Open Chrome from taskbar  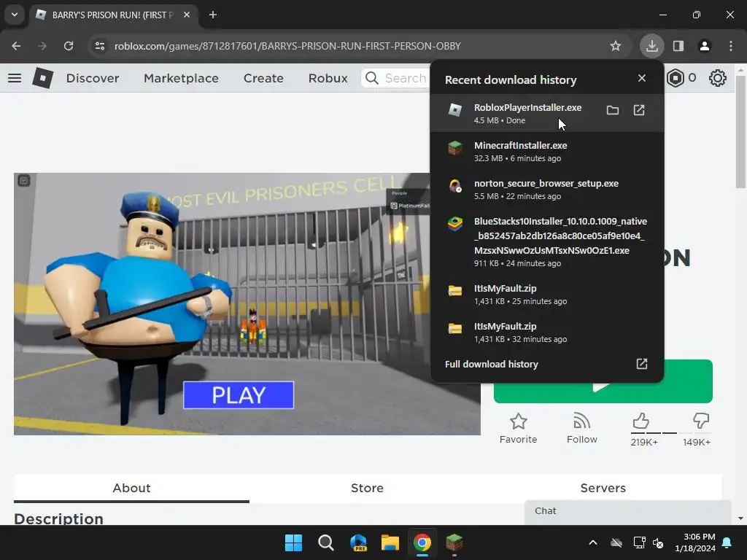422,542
